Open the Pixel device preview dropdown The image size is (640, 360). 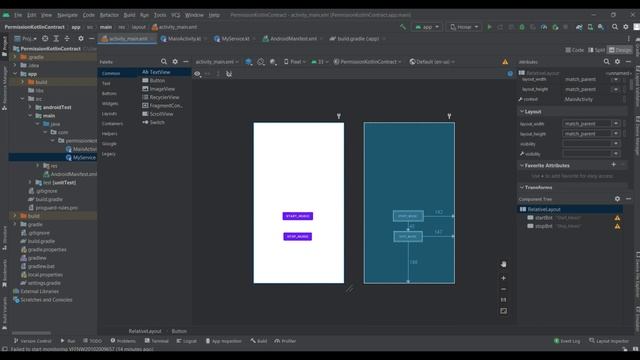[295, 62]
